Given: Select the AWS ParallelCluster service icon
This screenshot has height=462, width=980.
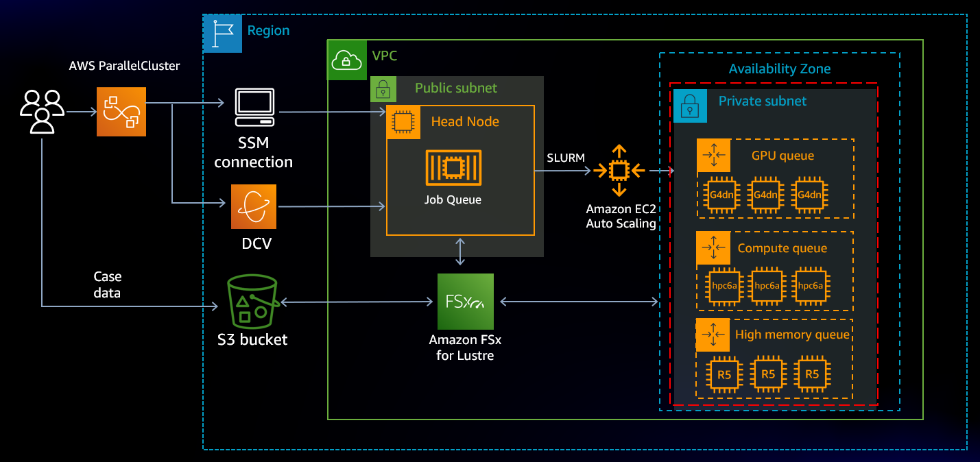Looking at the screenshot, I should point(121,112).
